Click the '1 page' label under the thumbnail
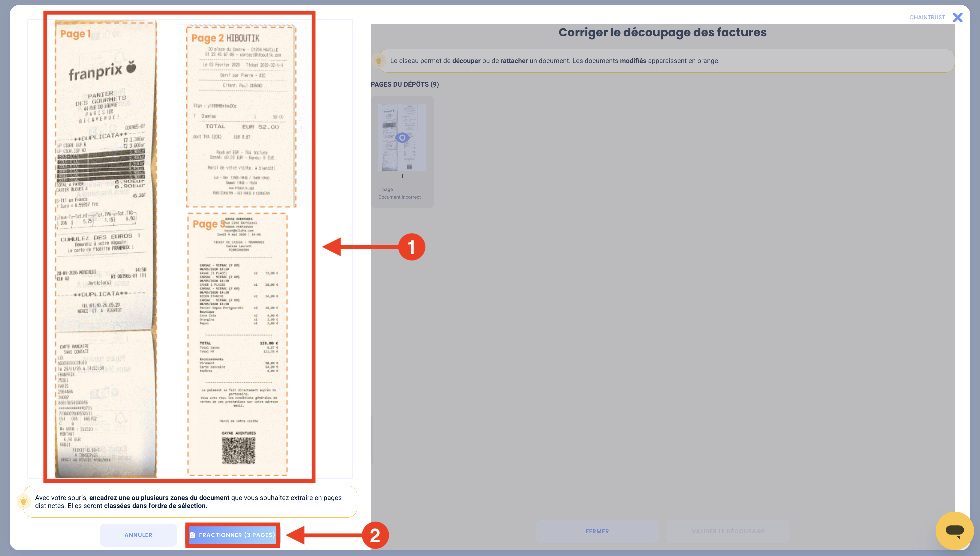 (386, 189)
